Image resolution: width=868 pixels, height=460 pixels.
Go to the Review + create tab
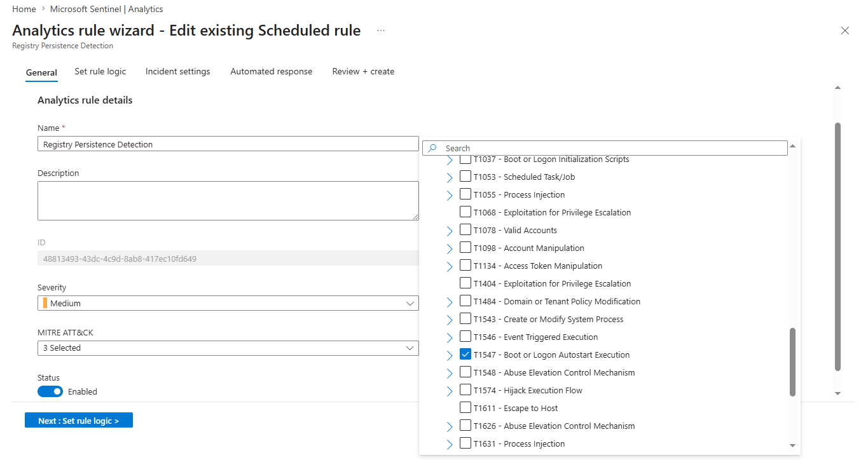[363, 71]
